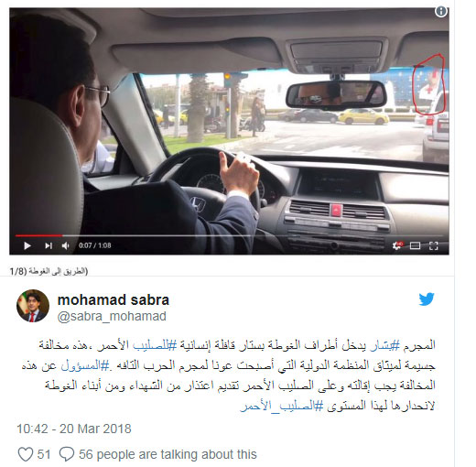The width and height of the screenshot is (476, 467).
Task: Open tweet timestamp 10:42 - 20 Mar 2018
Action: (x=74, y=429)
